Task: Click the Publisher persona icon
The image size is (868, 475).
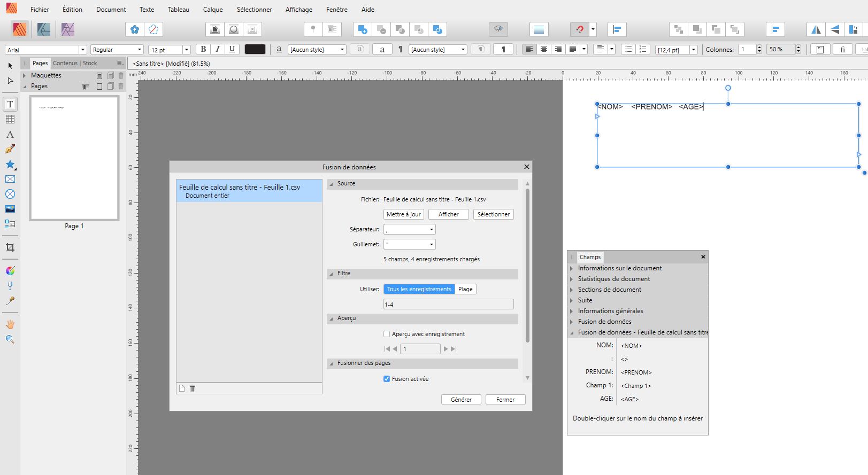Action: click(x=20, y=29)
